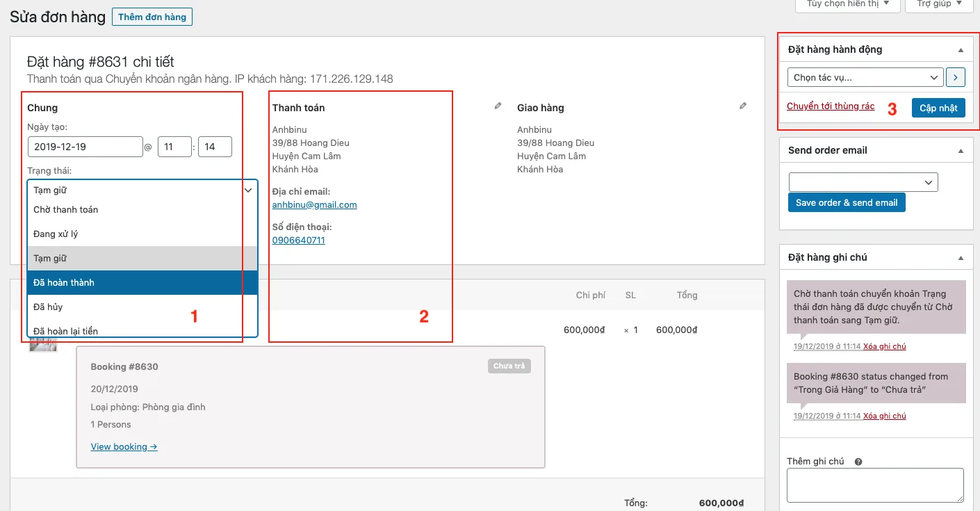980x511 pixels.
Task: Open email link anhbinu@gmail.com
Action: tap(314, 205)
